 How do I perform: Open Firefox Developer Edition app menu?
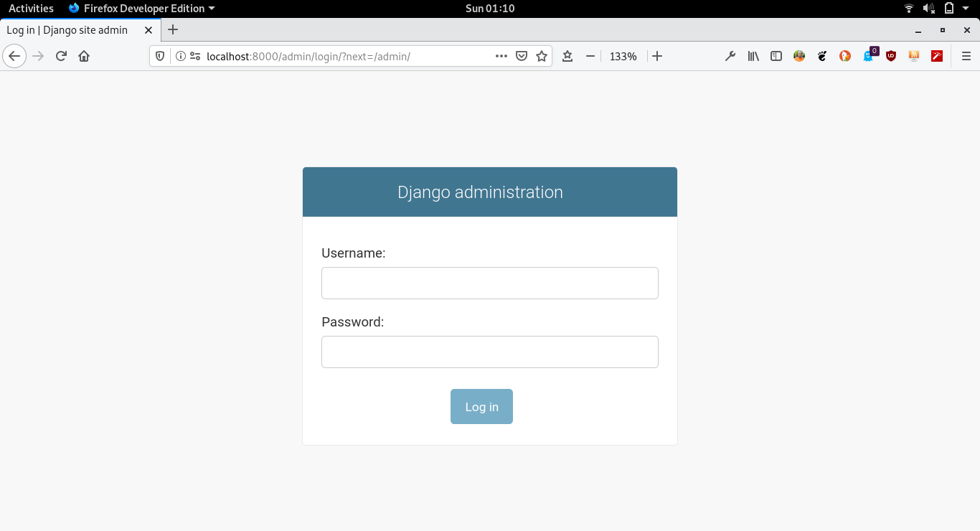[x=141, y=9]
